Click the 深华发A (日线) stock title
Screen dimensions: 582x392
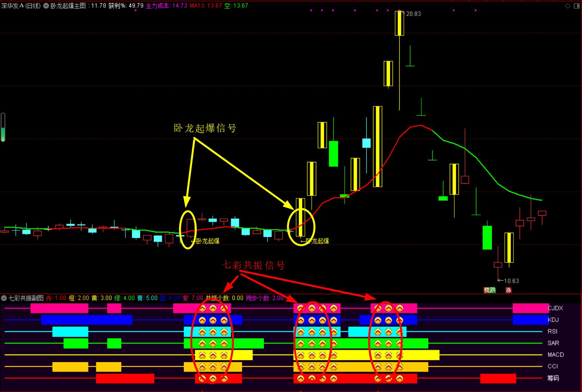21,6
